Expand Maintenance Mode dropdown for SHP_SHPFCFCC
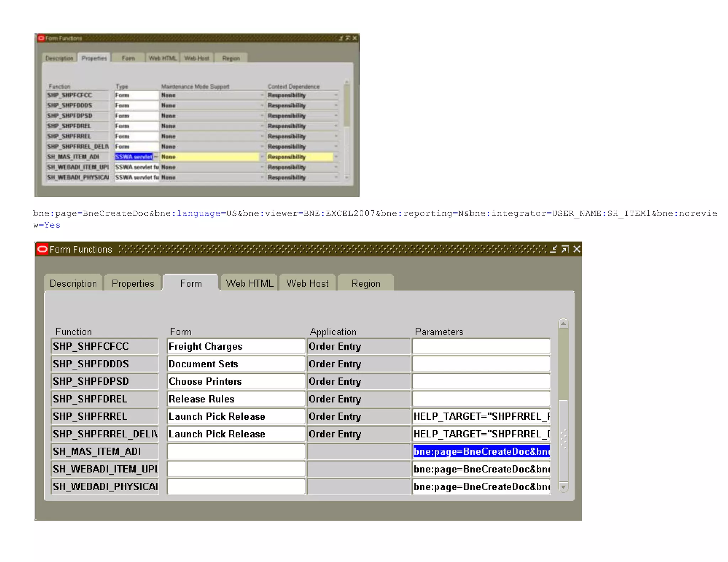728x562 pixels. (x=262, y=95)
